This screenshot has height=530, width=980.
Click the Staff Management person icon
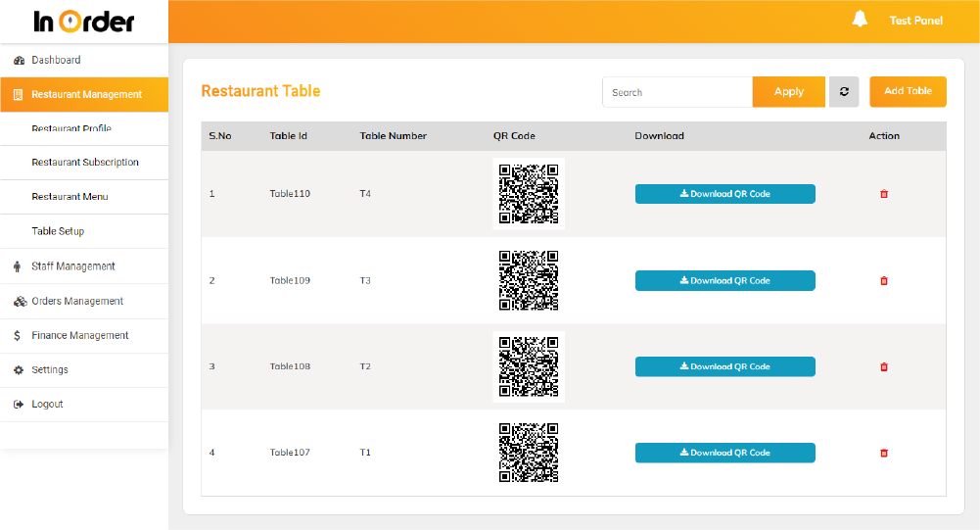point(18,266)
